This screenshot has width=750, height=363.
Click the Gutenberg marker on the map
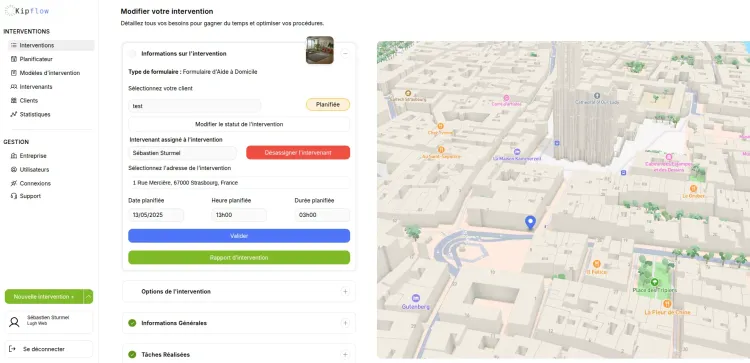[416, 298]
